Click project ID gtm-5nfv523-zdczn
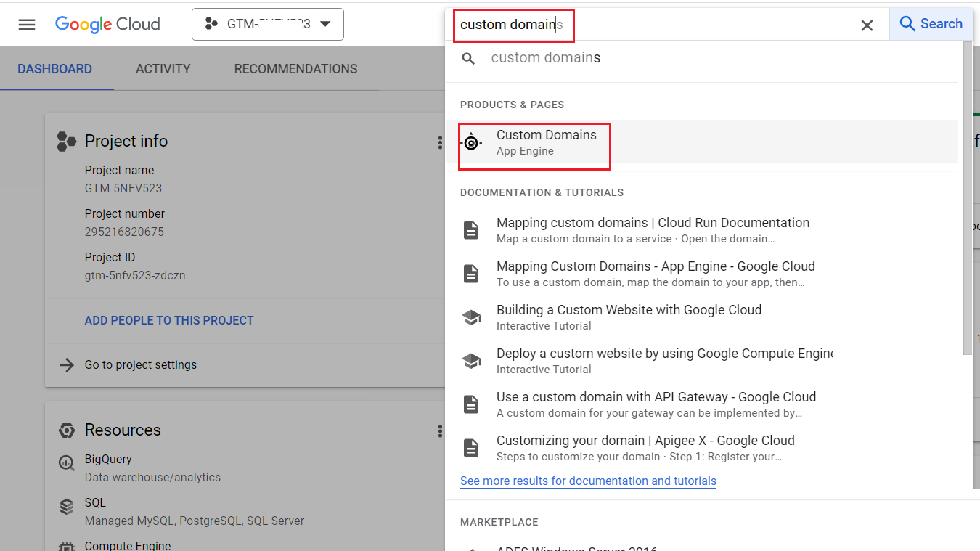 coord(135,275)
